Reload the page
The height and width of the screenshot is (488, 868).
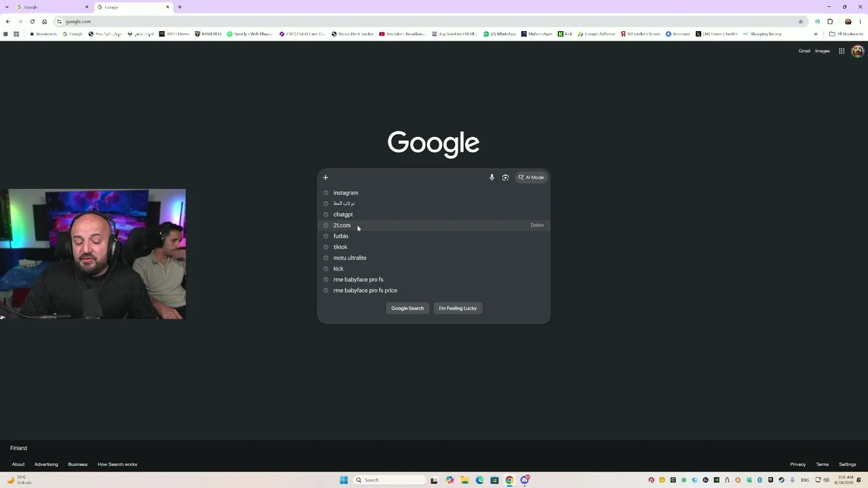32,22
